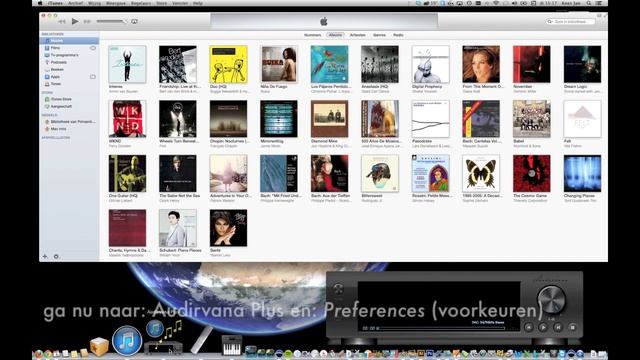Open Tonen in the sidebar
The height and width of the screenshot is (360, 640).
(69, 84)
